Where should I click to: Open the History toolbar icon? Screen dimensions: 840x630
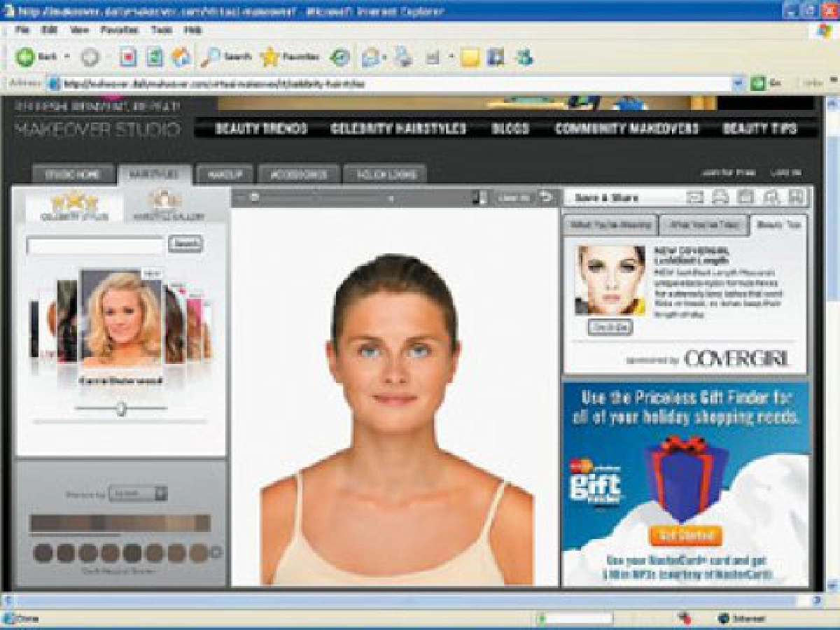pos(340,57)
